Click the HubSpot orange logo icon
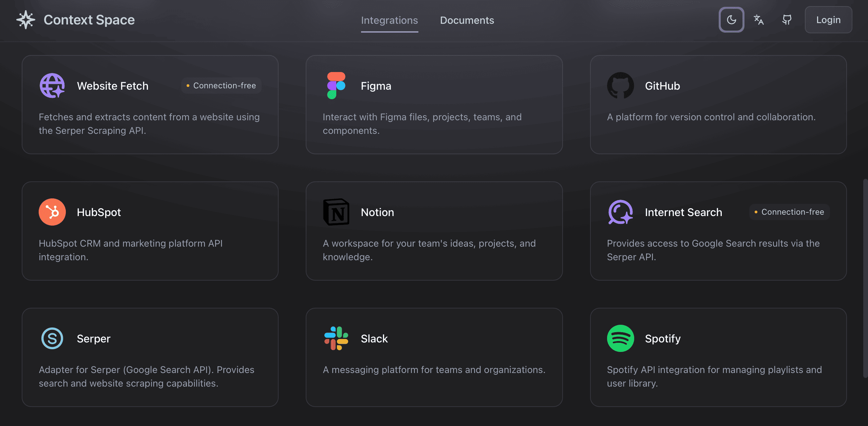The image size is (868, 426). coord(52,212)
